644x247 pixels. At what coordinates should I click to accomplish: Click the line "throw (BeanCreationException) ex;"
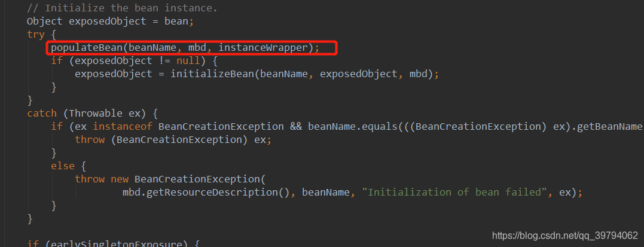point(173,139)
